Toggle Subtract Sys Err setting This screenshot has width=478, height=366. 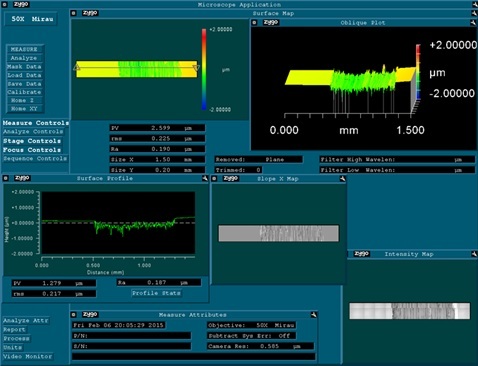click(252, 336)
